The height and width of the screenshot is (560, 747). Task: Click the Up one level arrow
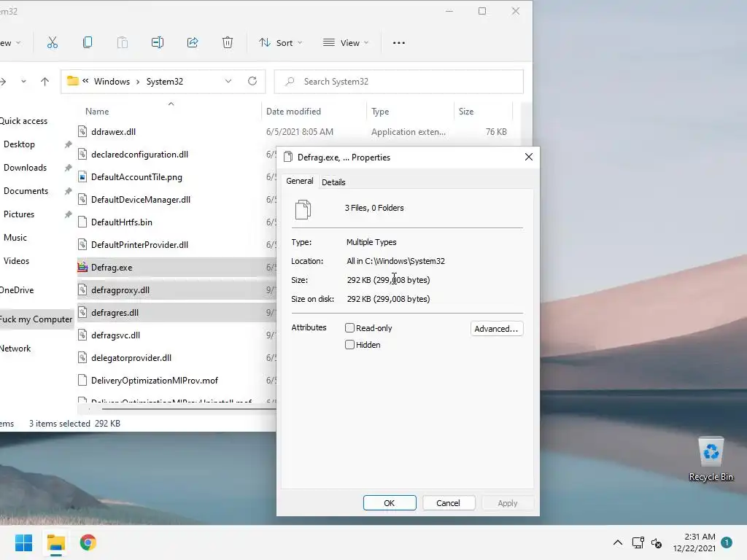pyautogui.click(x=44, y=82)
